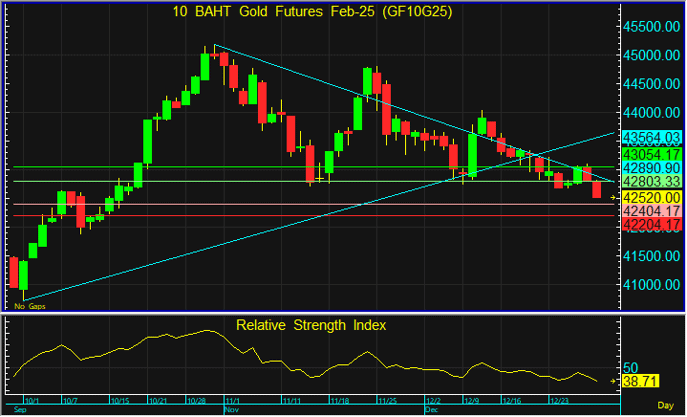Click the Relative Strength Index label

point(310,325)
